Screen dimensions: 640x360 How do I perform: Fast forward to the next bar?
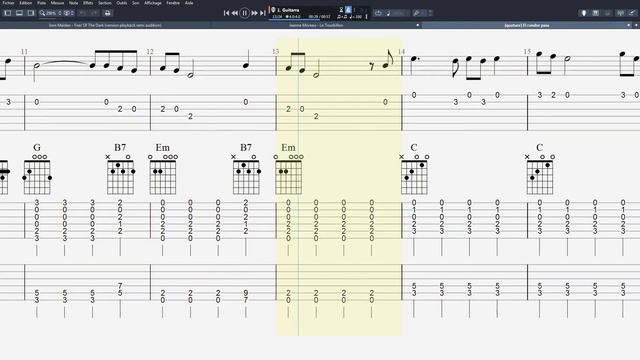(x=254, y=13)
